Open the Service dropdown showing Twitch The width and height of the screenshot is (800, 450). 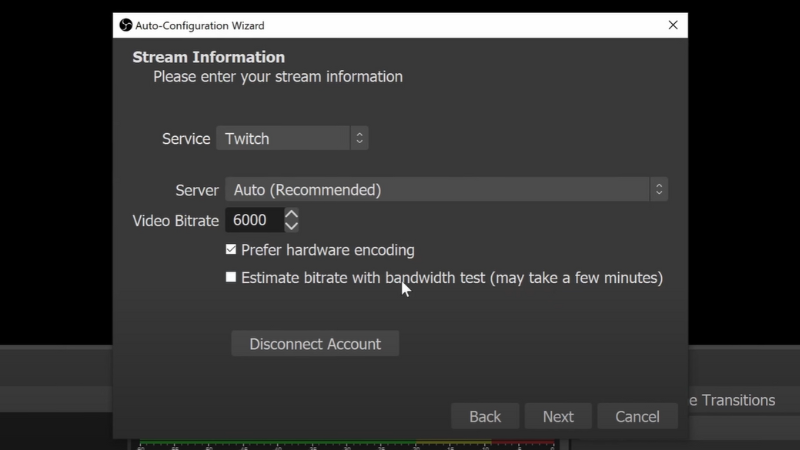point(292,138)
